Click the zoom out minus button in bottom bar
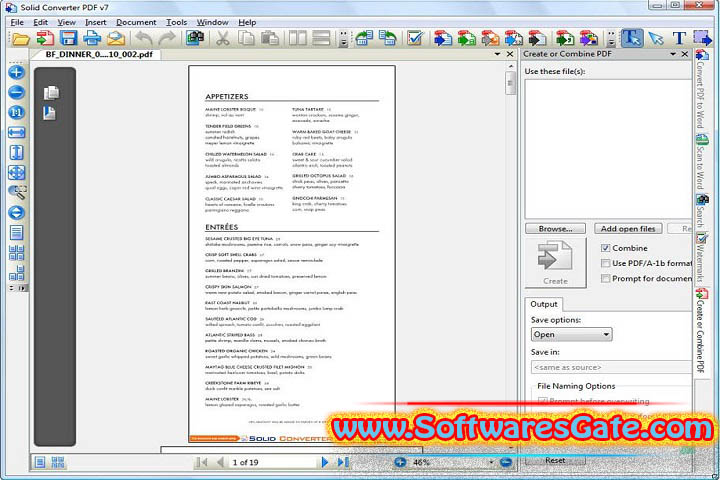The height and width of the screenshot is (480, 720). click(x=506, y=462)
